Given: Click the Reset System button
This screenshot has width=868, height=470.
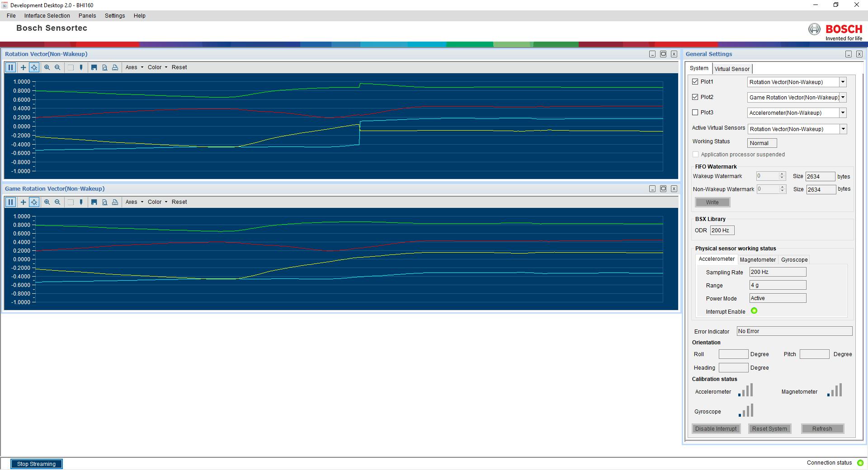Looking at the screenshot, I should 769,429.
